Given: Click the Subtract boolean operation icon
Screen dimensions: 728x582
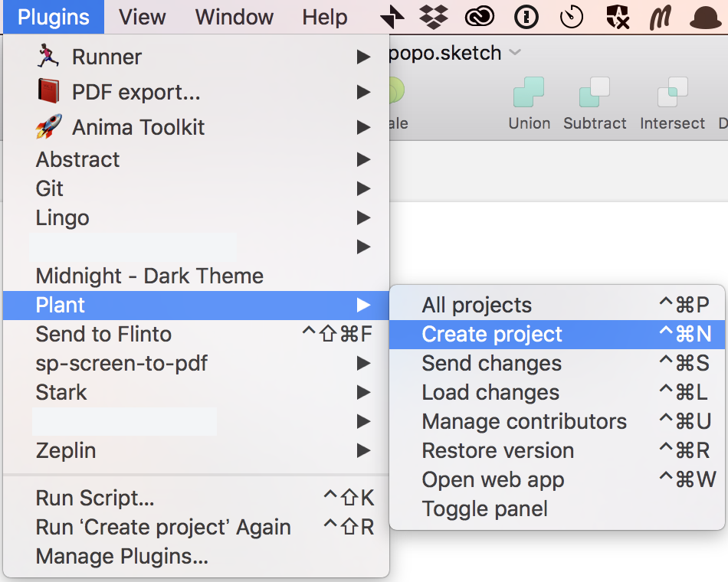Looking at the screenshot, I should tap(595, 92).
